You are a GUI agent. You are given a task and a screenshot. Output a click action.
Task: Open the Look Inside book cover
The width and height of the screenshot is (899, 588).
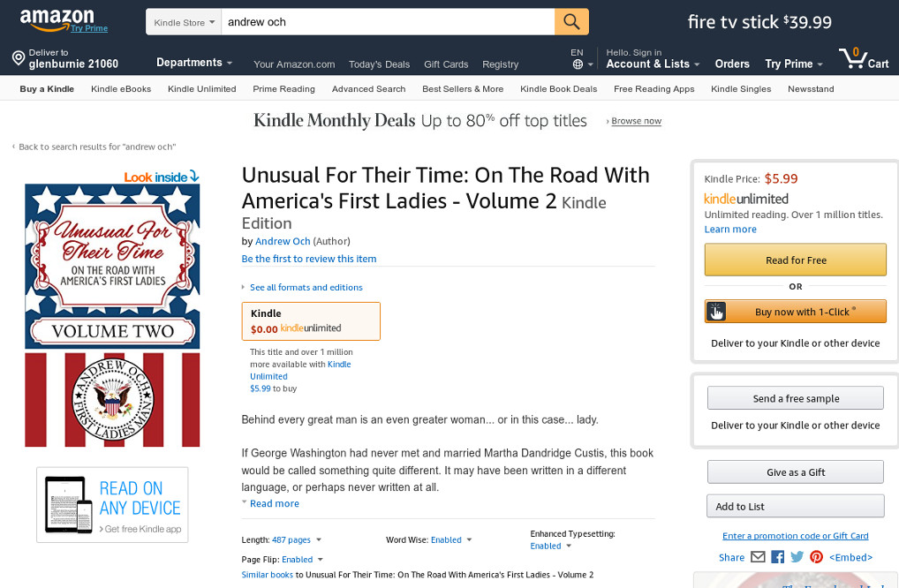[x=112, y=309]
